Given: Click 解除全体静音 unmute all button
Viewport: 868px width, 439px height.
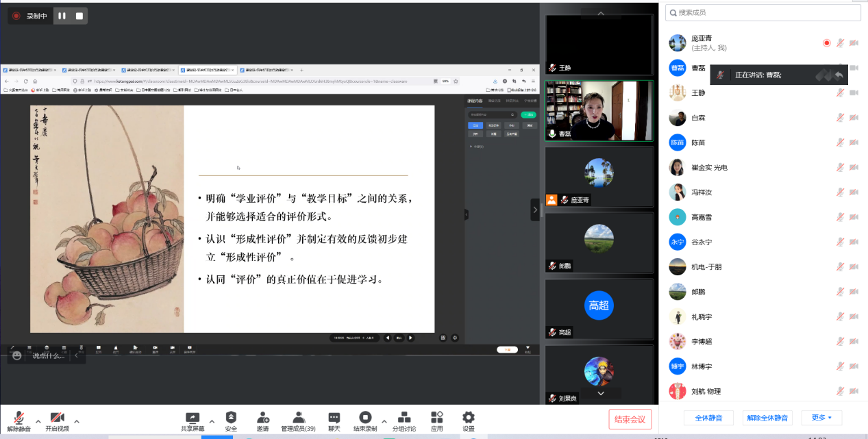Looking at the screenshot, I should (767, 418).
